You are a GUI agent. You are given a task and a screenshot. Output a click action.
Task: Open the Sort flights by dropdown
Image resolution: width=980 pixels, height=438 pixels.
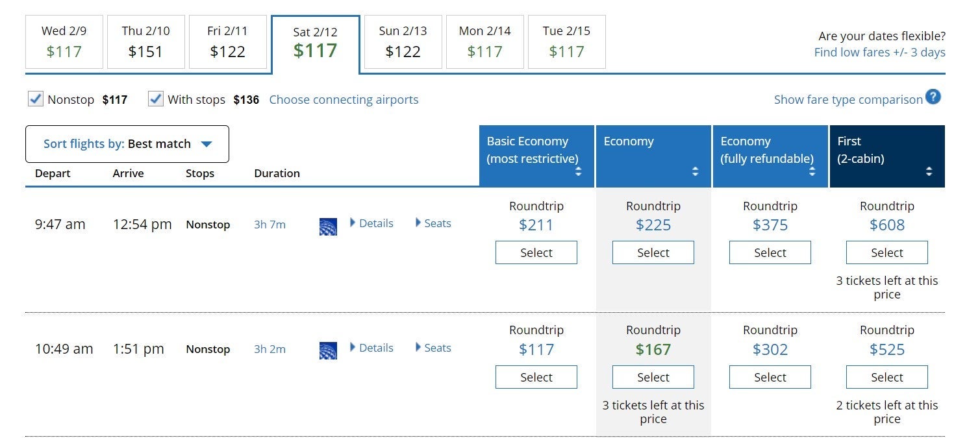pyautogui.click(x=127, y=144)
